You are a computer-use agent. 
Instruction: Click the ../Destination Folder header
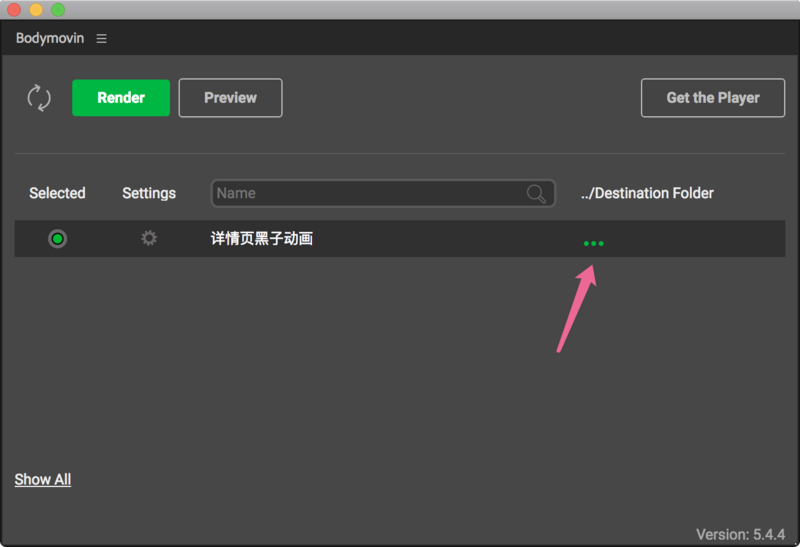pos(647,193)
